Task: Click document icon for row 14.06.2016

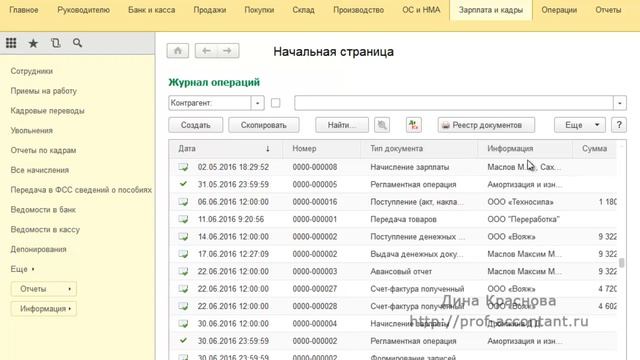Action: point(184,237)
